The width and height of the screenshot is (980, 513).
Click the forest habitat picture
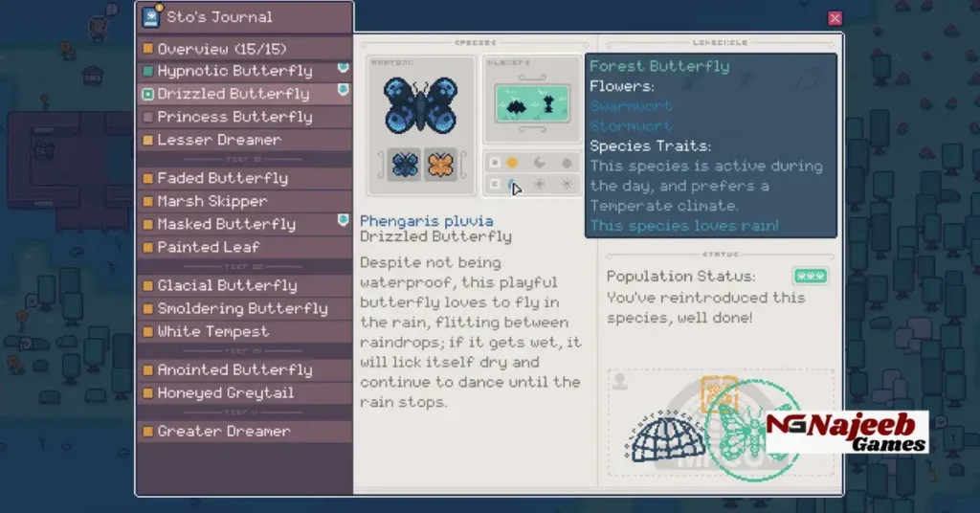(x=532, y=104)
